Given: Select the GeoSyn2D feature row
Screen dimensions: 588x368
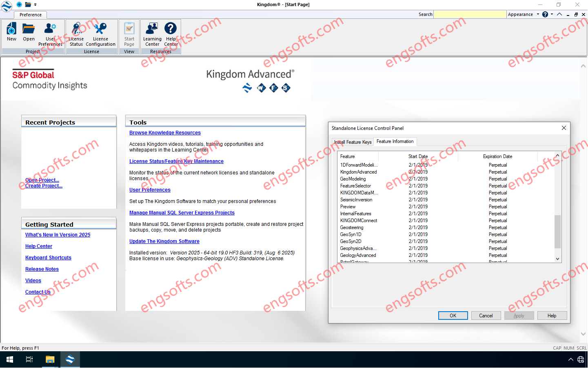Looking at the screenshot, I should pyautogui.click(x=446, y=241).
